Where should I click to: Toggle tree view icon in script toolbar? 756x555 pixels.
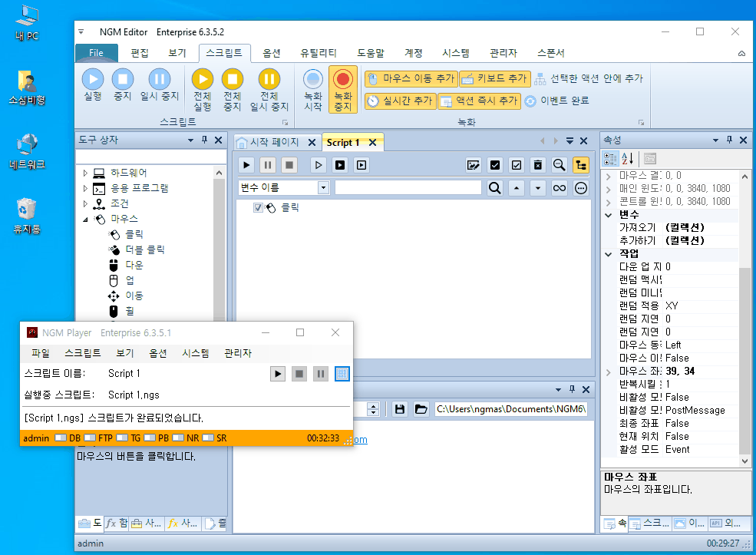click(580, 165)
